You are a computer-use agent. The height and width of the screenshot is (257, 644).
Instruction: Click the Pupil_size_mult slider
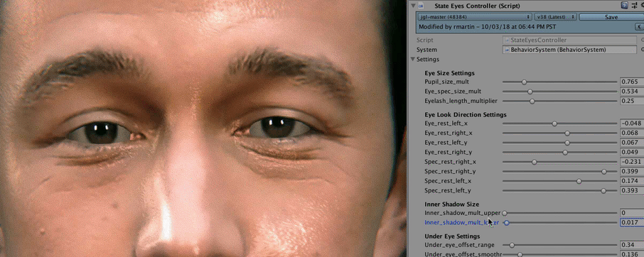click(x=560, y=82)
